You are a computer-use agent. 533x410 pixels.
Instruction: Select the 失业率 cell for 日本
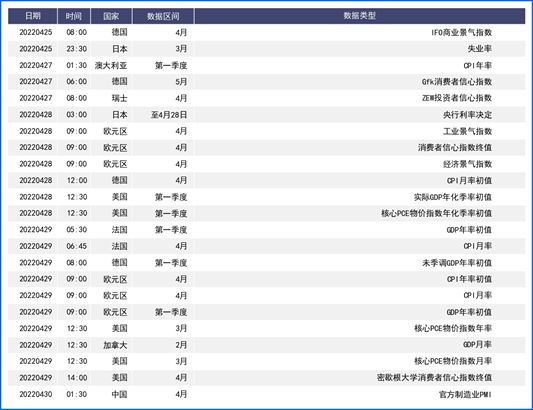480,49
